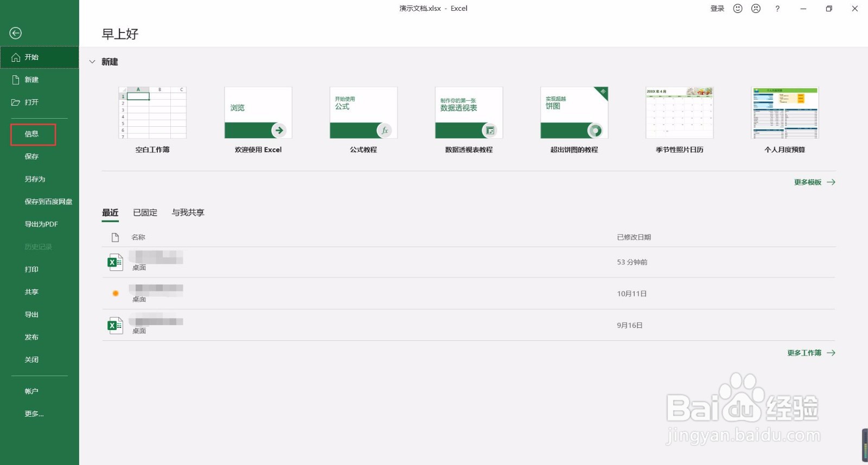Open the 超出饼图的教程 template
Viewport: 868px width, 465px height.
pos(574,120)
